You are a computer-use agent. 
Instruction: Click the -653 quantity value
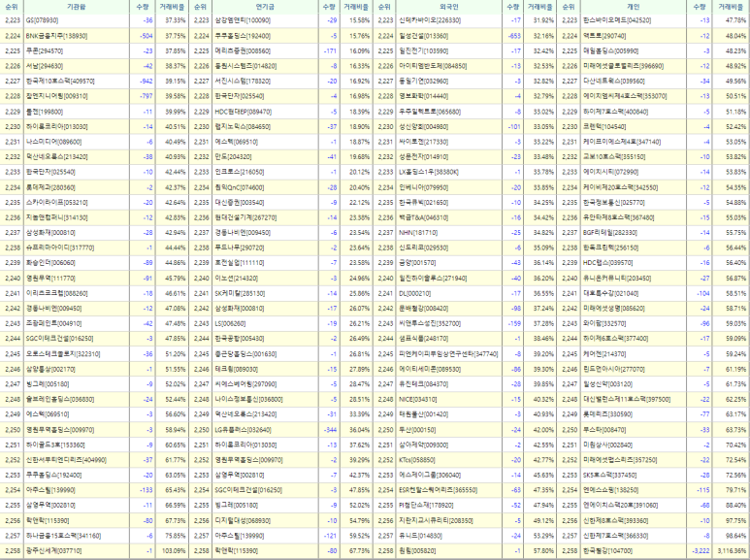tap(514, 36)
